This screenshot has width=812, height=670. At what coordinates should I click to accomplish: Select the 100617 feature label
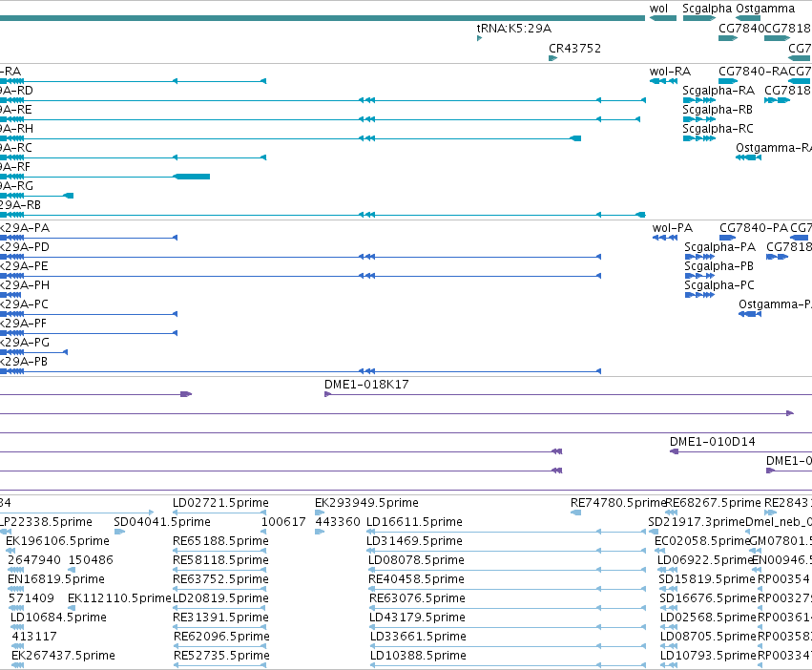click(x=283, y=522)
